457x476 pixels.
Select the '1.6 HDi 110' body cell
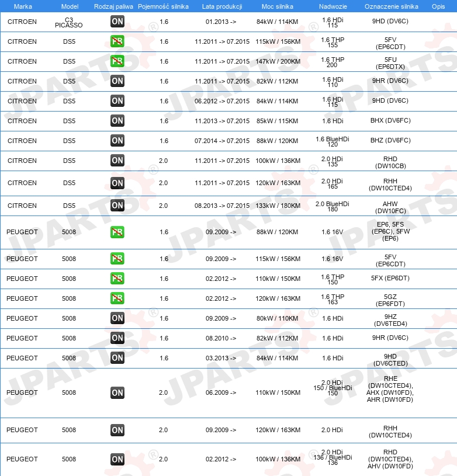(333, 82)
